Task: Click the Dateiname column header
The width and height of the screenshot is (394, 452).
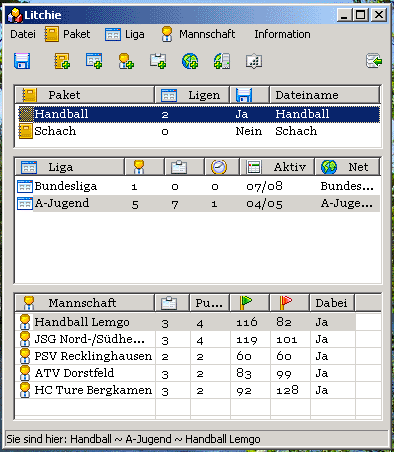Action: pyautogui.click(x=325, y=95)
